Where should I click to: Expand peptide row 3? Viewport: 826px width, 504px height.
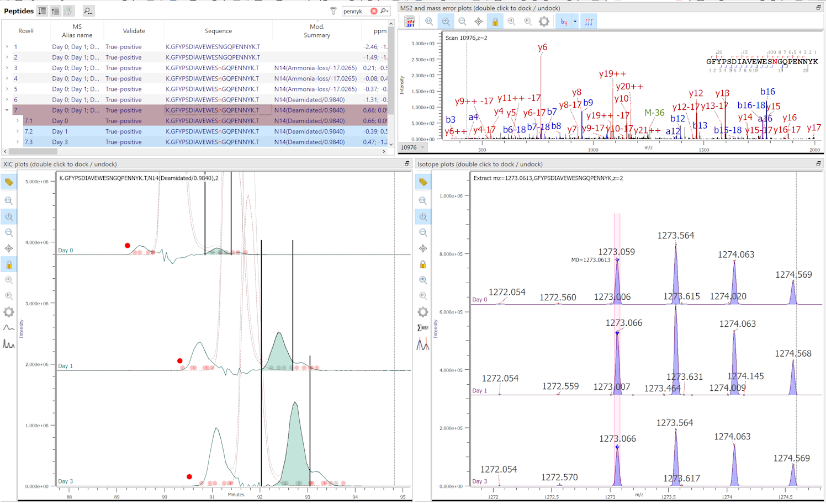tap(7, 68)
